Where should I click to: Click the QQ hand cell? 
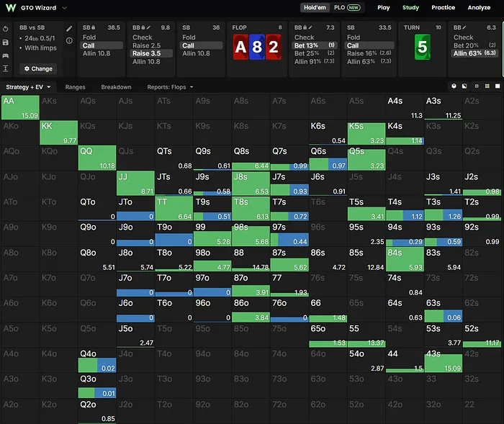pyautogui.click(x=97, y=158)
